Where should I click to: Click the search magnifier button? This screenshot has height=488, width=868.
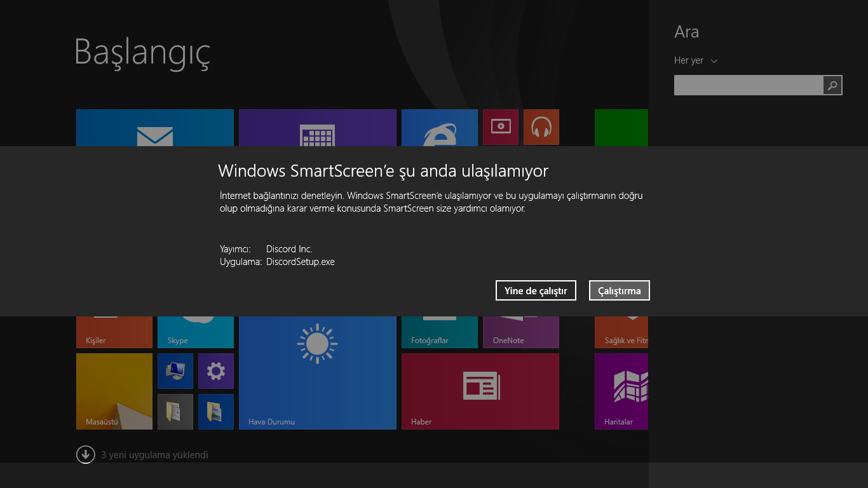tap(832, 85)
